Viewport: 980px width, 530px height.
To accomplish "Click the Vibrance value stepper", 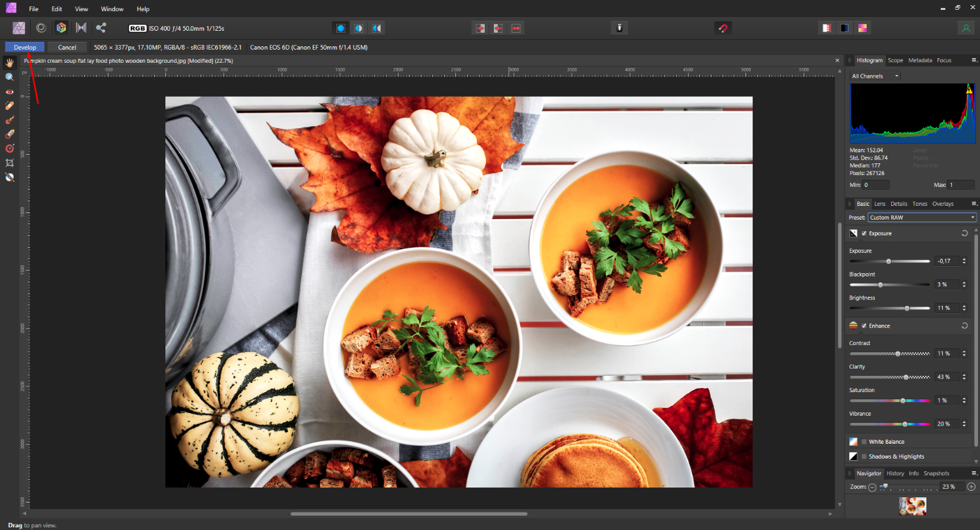I will click(965, 424).
